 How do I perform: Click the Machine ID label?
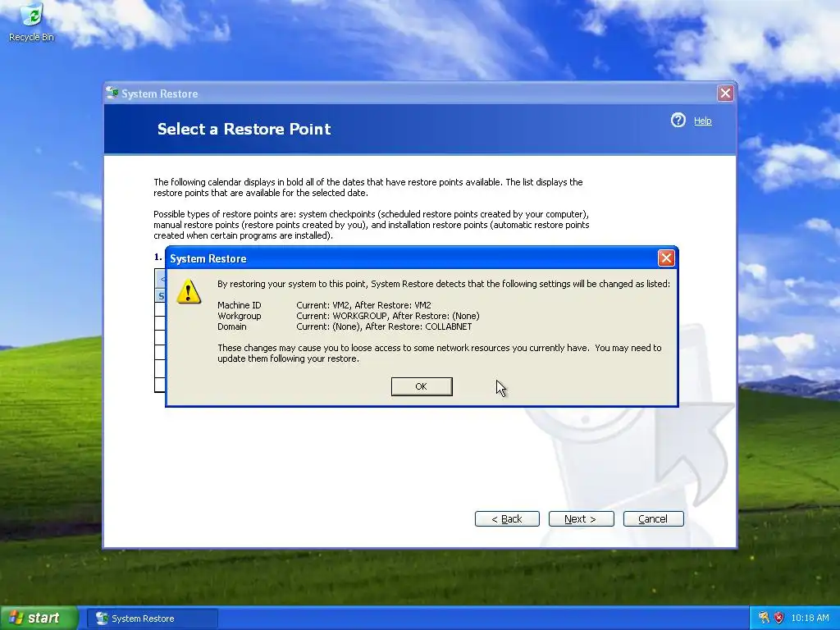pos(239,305)
